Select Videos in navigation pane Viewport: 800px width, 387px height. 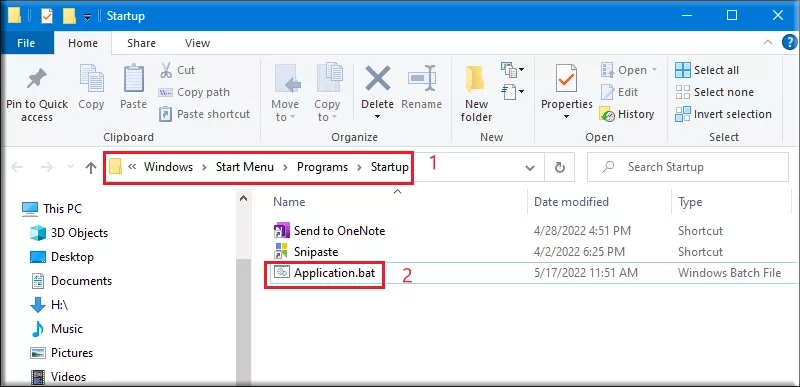pos(58,377)
